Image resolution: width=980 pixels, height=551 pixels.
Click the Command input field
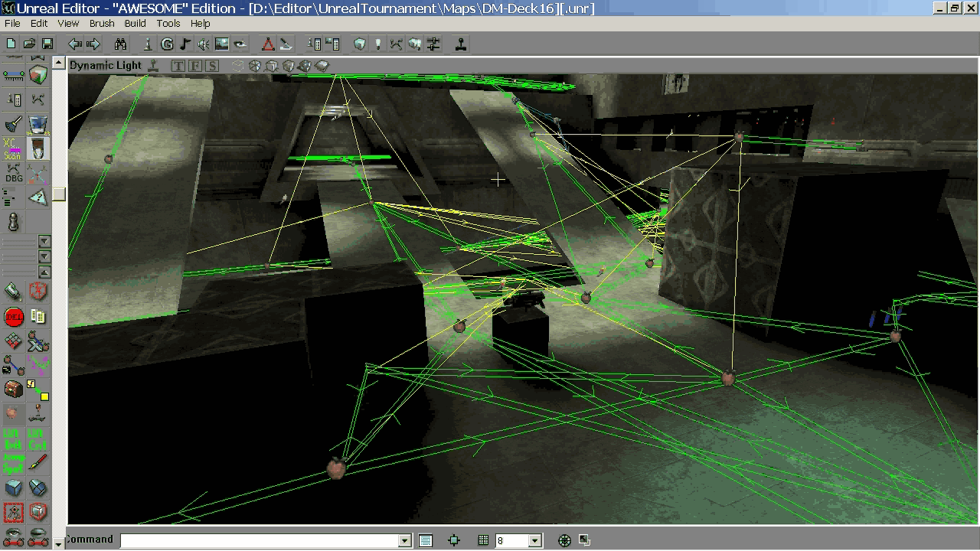coord(260,541)
